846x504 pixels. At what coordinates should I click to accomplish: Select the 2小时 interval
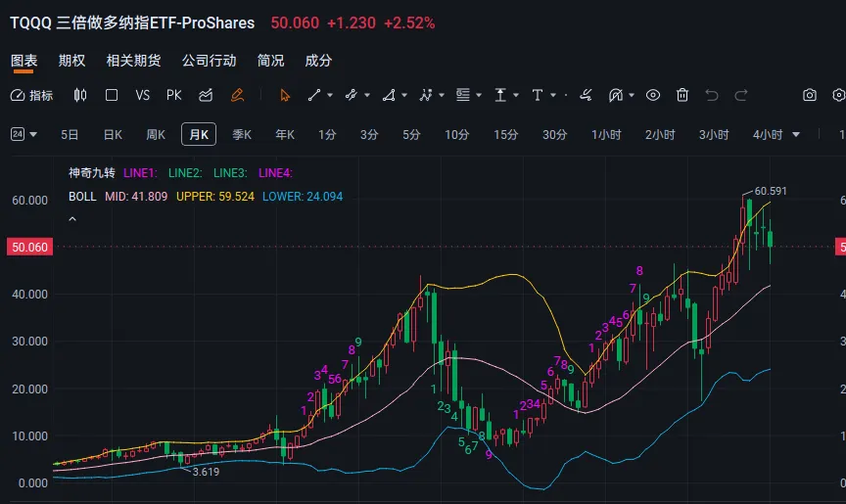[x=660, y=135]
